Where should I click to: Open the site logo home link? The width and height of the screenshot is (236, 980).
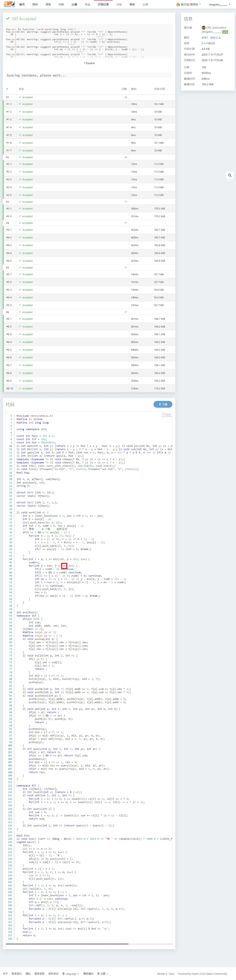pyautogui.click(x=9, y=4)
